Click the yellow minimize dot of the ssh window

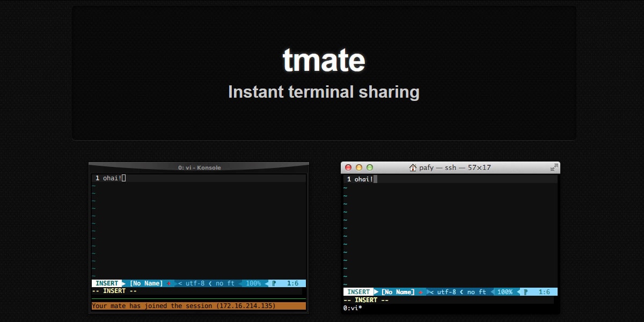click(x=359, y=167)
